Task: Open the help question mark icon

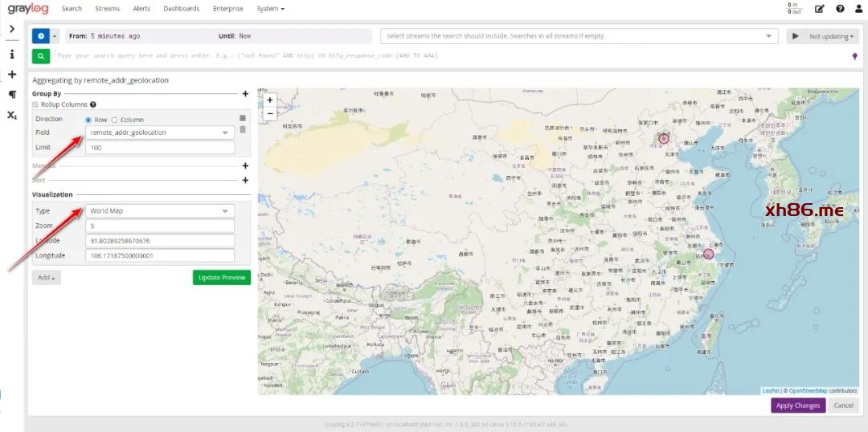Action: [840, 9]
